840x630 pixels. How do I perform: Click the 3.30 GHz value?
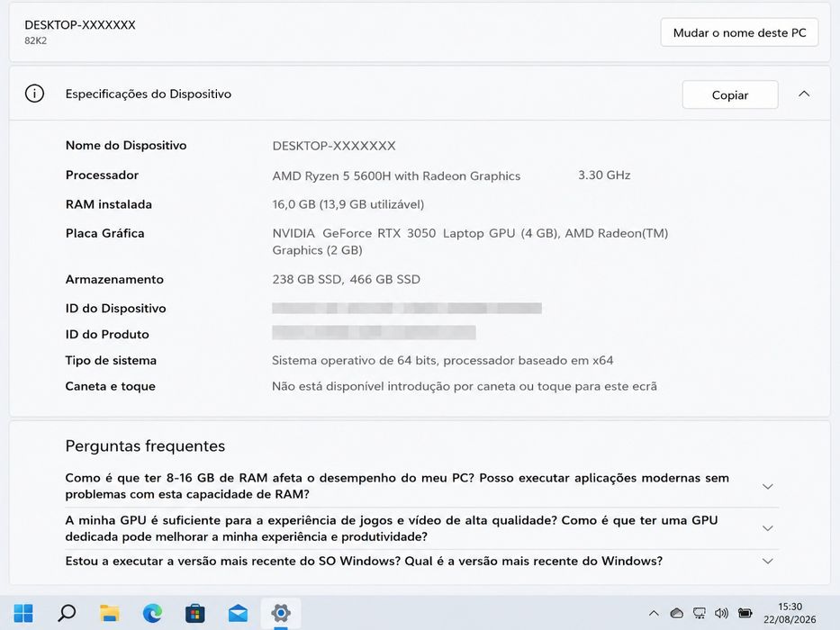pos(604,175)
